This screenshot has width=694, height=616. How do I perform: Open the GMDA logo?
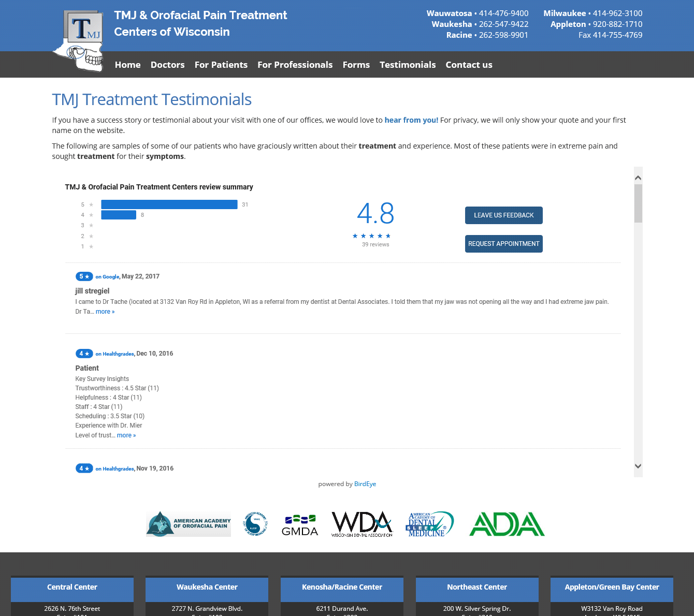pyautogui.click(x=300, y=525)
